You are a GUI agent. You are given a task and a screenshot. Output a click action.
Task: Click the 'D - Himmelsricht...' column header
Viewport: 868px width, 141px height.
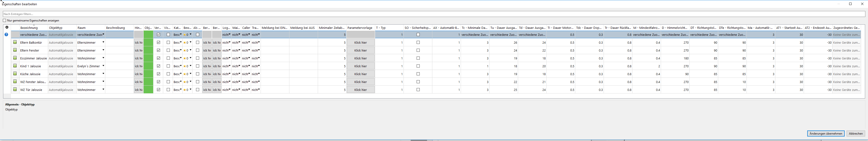coord(675,28)
